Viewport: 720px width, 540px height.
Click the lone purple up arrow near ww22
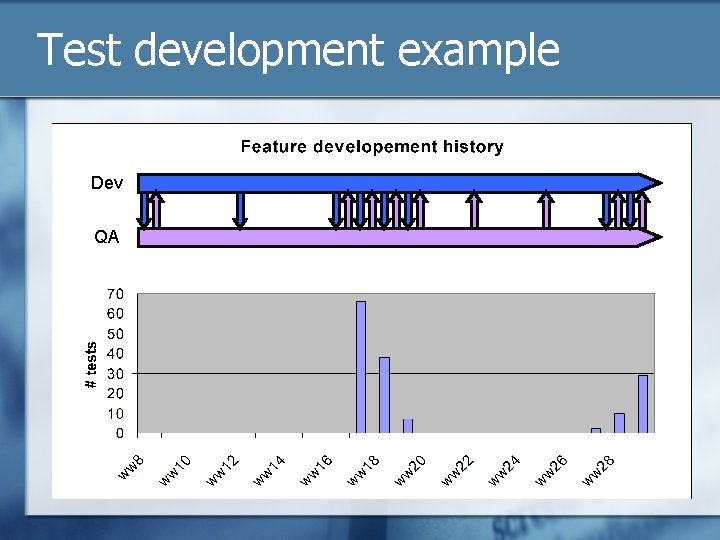(474, 210)
